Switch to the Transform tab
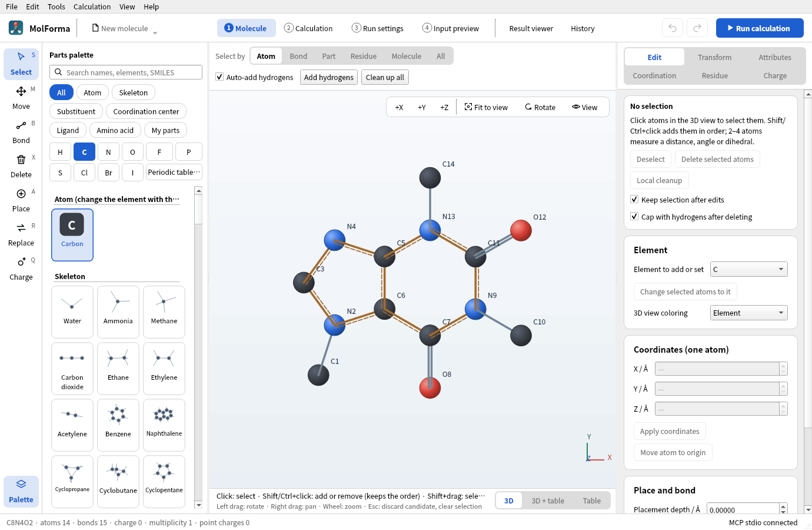Viewport: 812px width, 530px height. coord(715,57)
